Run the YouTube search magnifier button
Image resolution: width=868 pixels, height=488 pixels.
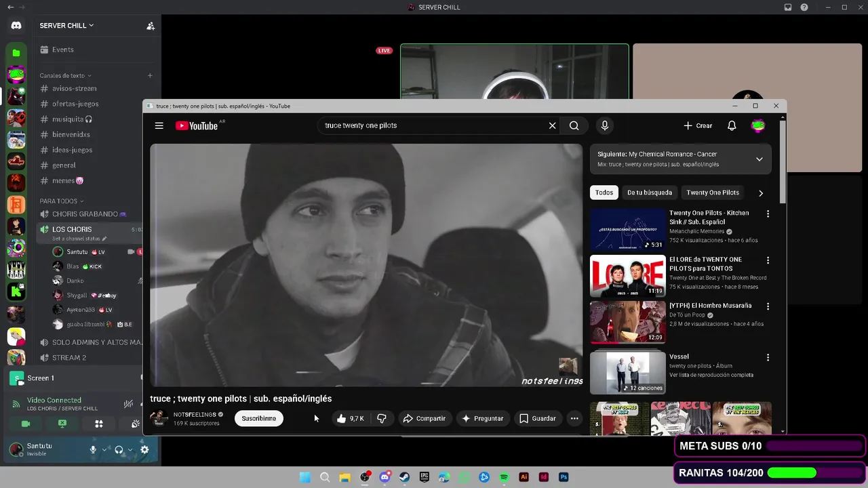coord(574,125)
